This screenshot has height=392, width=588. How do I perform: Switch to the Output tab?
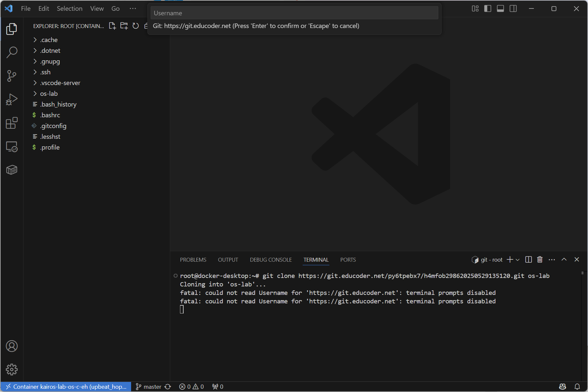[x=228, y=260]
